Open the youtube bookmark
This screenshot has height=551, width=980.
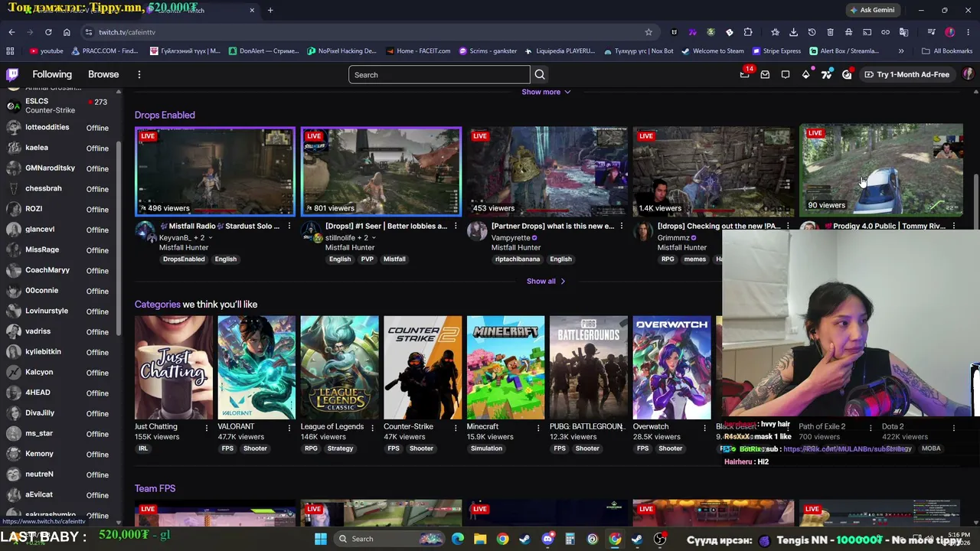(x=46, y=51)
